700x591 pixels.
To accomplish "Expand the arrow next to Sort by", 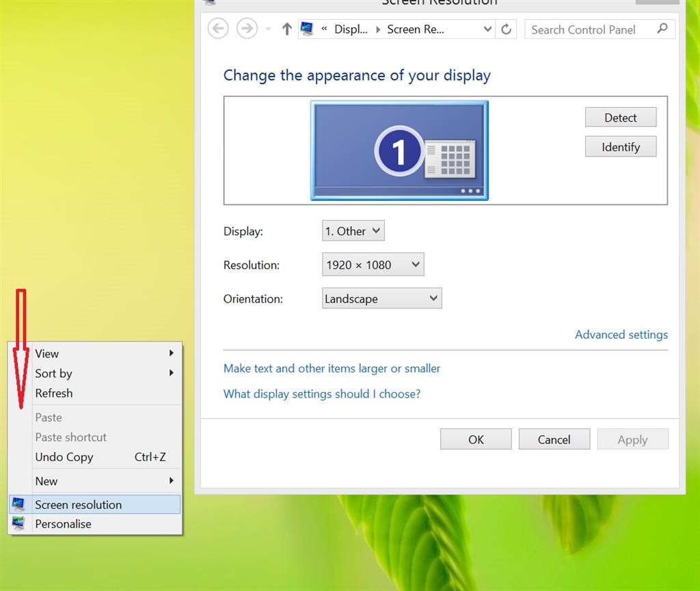I will 172,373.
